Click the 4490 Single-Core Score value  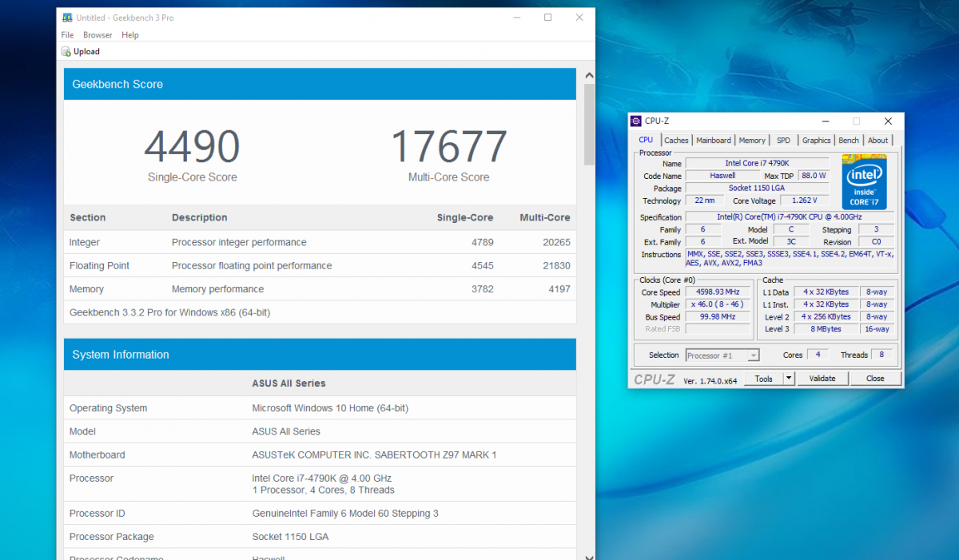coord(192,147)
